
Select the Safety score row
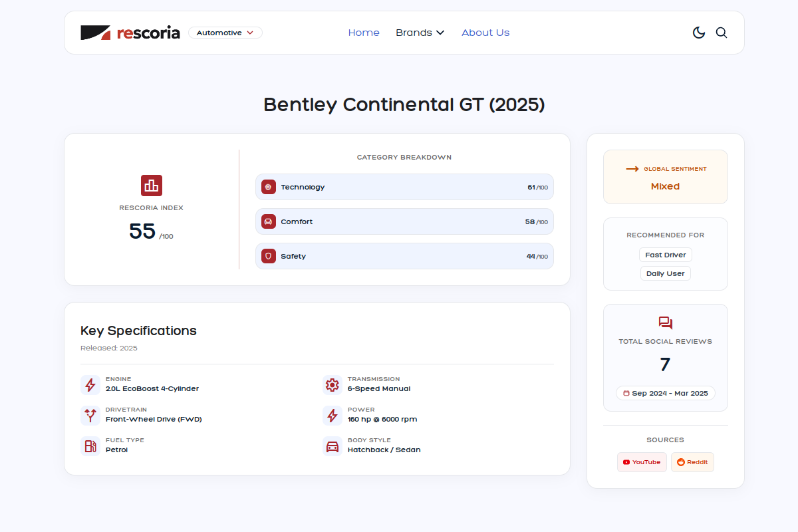pyautogui.click(x=404, y=256)
